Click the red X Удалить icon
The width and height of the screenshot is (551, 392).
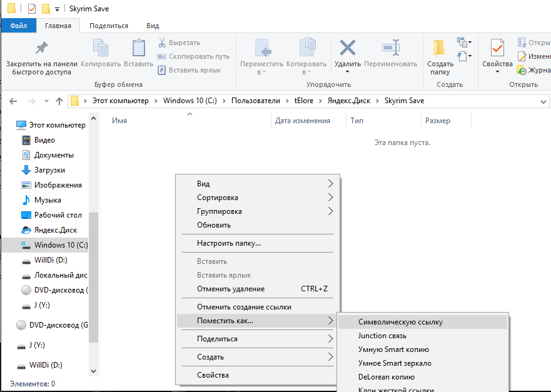(x=348, y=48)
